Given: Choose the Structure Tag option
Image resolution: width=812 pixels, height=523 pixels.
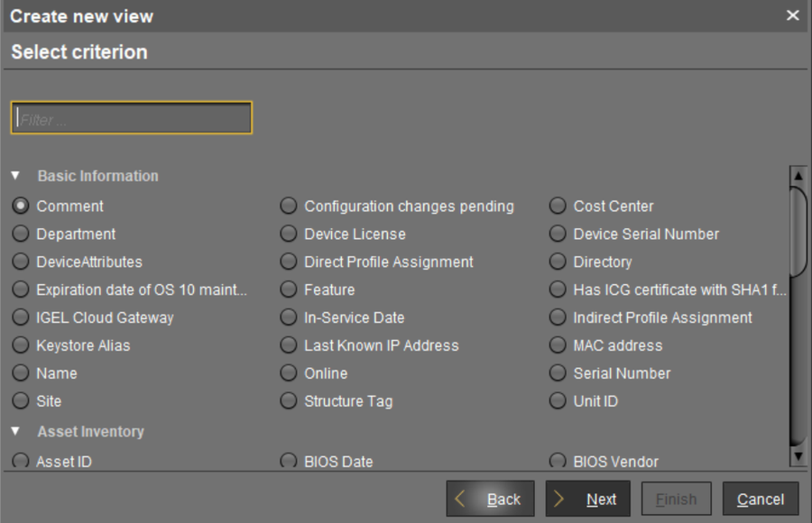Looking at the screenshot, I should [289, 401].
